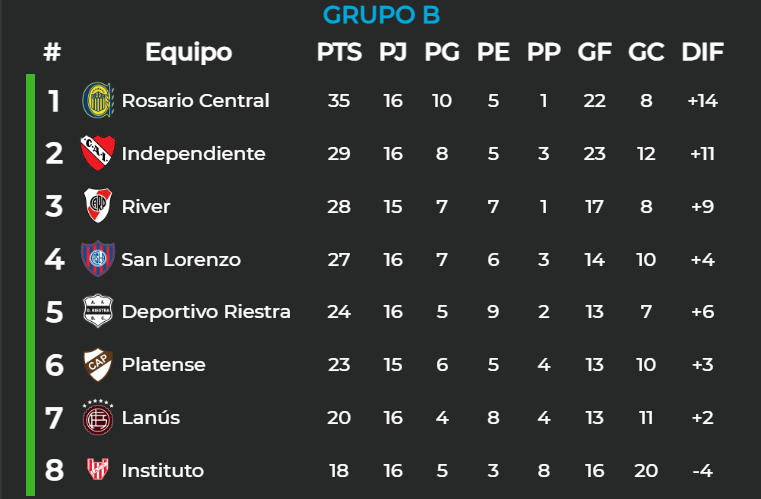
Task: Click the Lanús round crest
Action: 98,417
